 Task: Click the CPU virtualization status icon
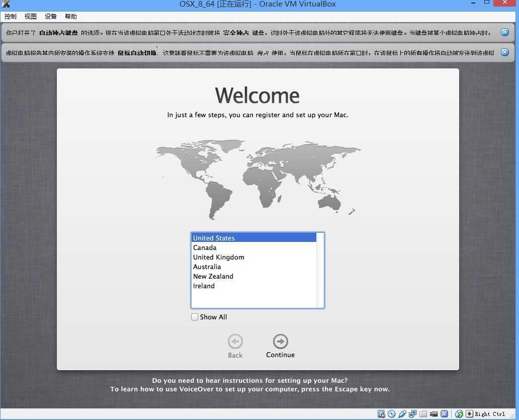445,413
